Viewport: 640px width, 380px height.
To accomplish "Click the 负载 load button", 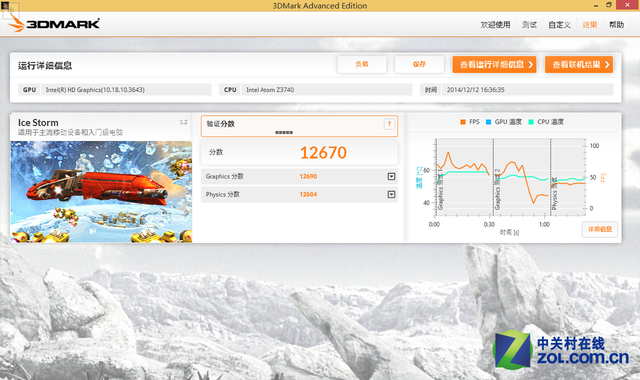I will (362, 64).
